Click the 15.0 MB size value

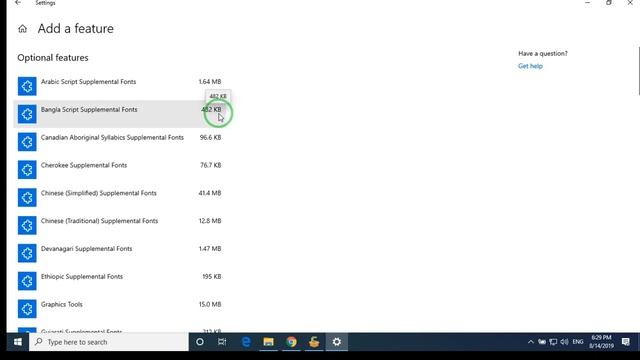coord(210,304)
